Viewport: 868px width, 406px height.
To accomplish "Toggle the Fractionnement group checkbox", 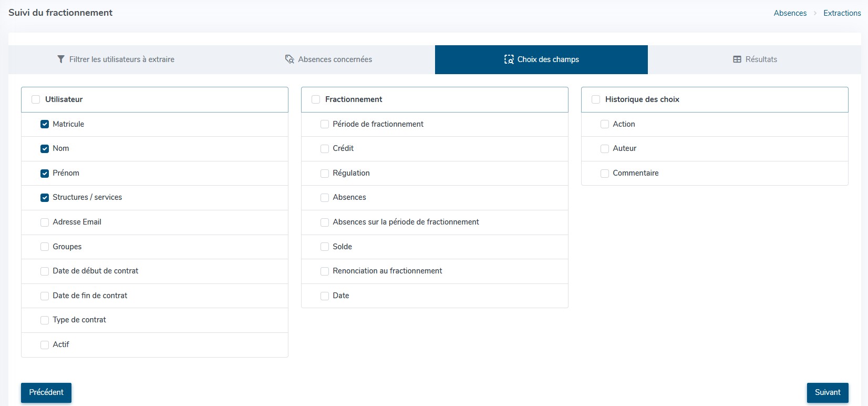I will coord(316,99).
